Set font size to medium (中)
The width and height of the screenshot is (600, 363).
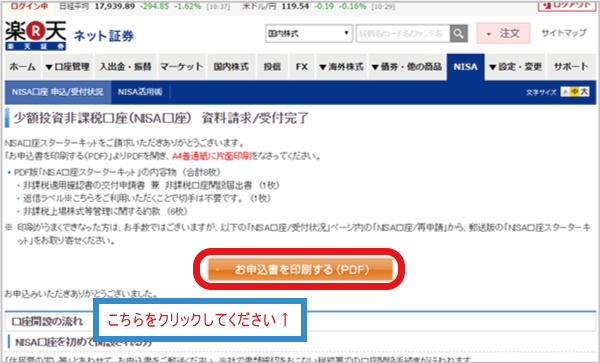coord(575,92)
